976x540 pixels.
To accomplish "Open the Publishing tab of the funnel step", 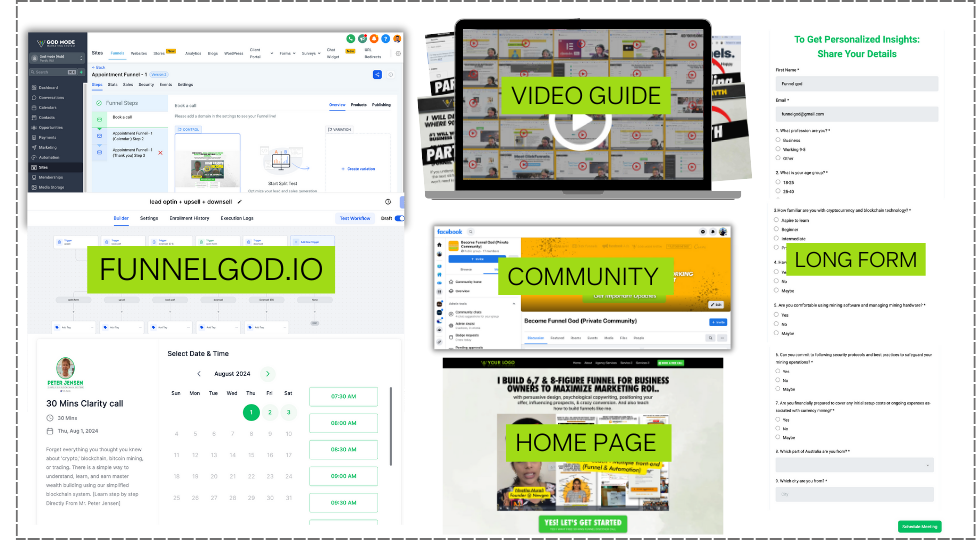I will tap(381, 105).
